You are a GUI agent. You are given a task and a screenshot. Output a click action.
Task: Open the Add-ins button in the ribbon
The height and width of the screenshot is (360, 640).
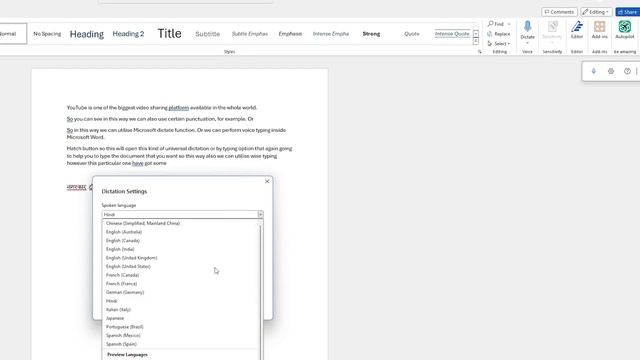[x=600, y=30]
